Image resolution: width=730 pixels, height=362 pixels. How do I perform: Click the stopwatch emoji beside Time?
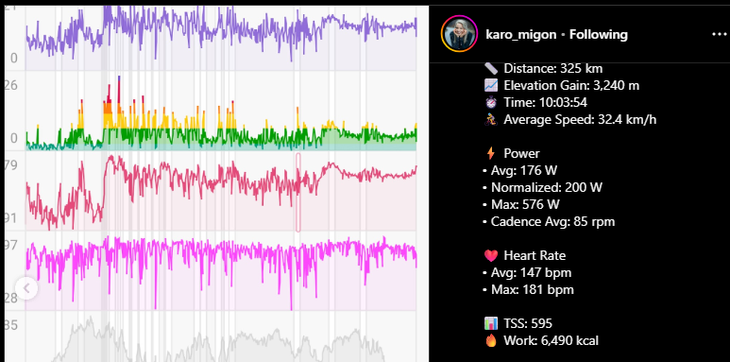[x=491, y=102]
